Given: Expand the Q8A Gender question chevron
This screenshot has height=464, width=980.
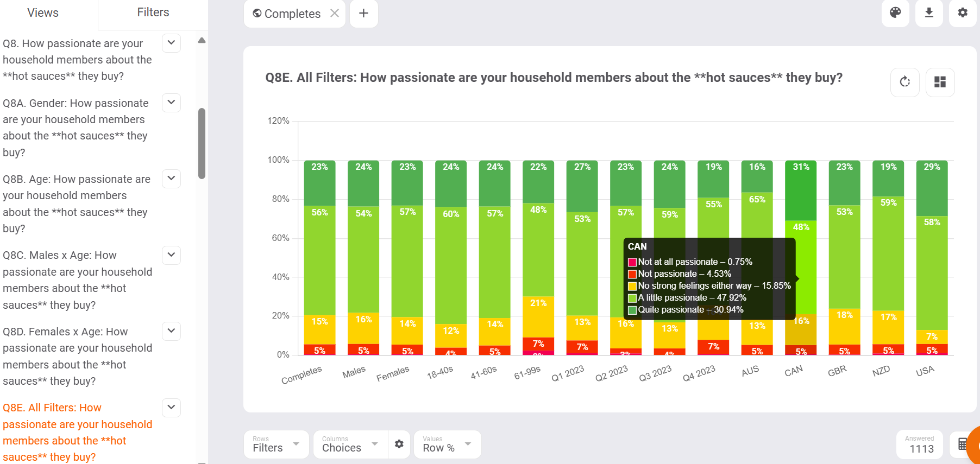Looking at the screenshot, I should click(171, 102).
